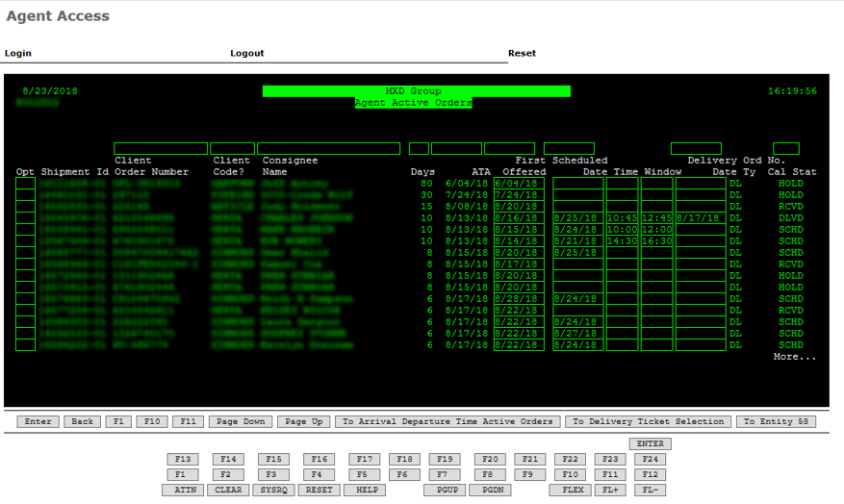Click the Scheduled Date filter field
The height and width of the screenshot is (504, 844).
tap(569, 149)
